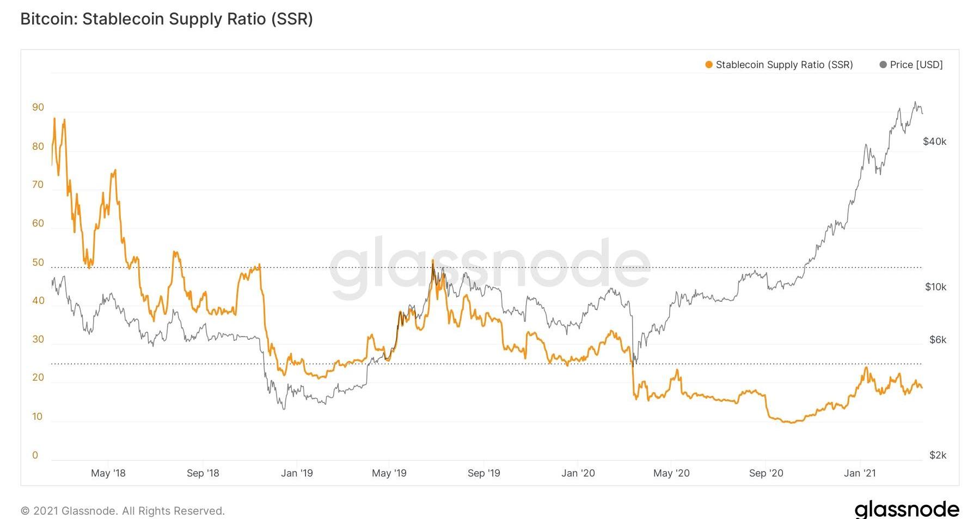The width and height of the screenshot is (980, 519).
Task: Select the May '19 date label
Action: click(389, 473)
